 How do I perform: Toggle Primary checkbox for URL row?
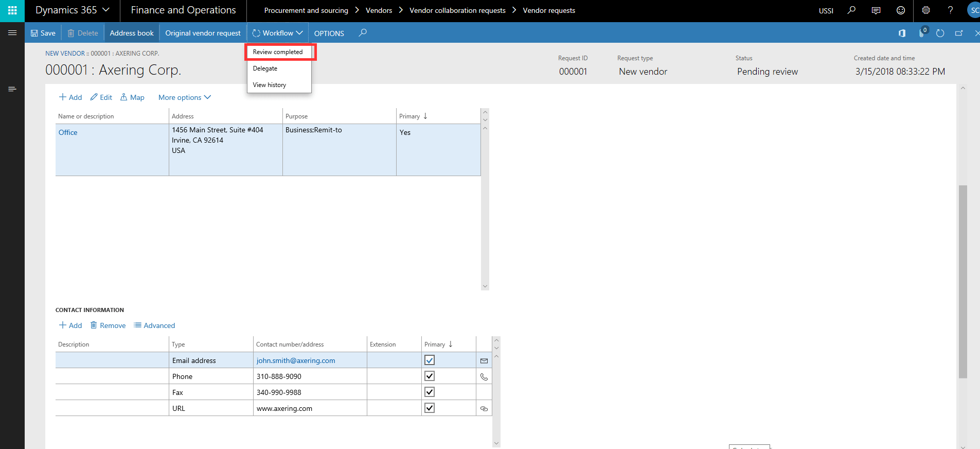tap(430, 408)
